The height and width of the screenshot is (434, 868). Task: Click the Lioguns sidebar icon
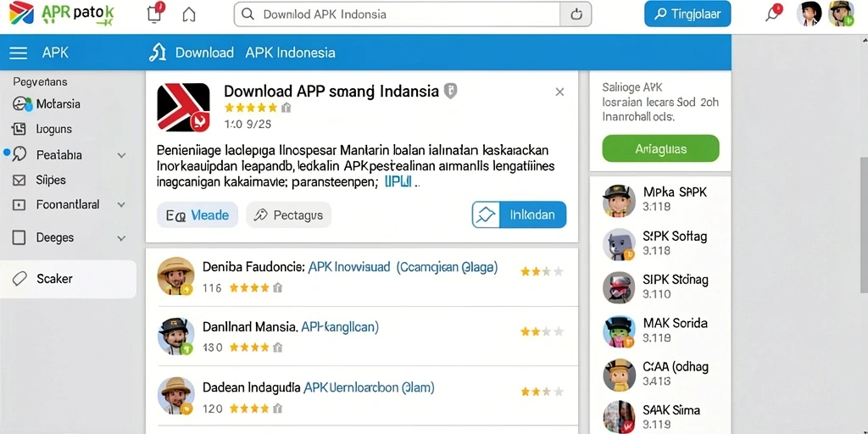pyautogui.click(x=19, y=129)
